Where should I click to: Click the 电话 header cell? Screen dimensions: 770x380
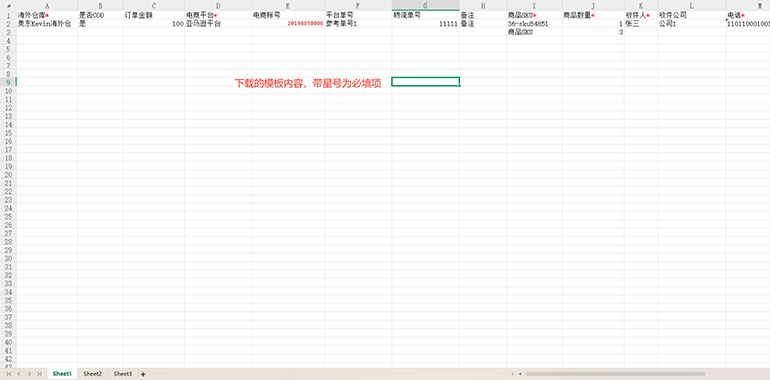748,15
